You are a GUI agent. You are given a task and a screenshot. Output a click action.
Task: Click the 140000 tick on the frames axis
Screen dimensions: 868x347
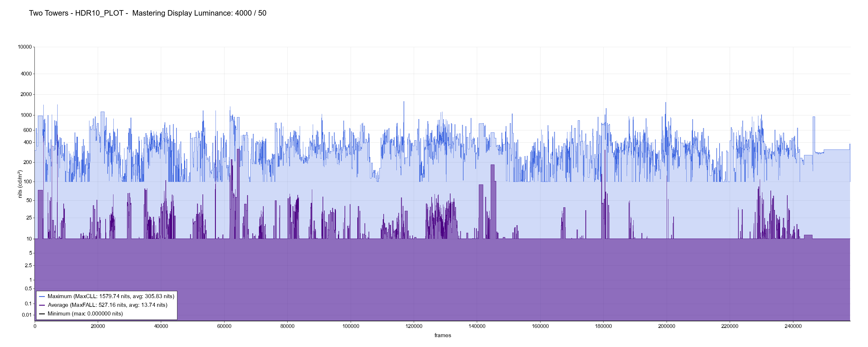pyautogui.click(x=477, y=326)
